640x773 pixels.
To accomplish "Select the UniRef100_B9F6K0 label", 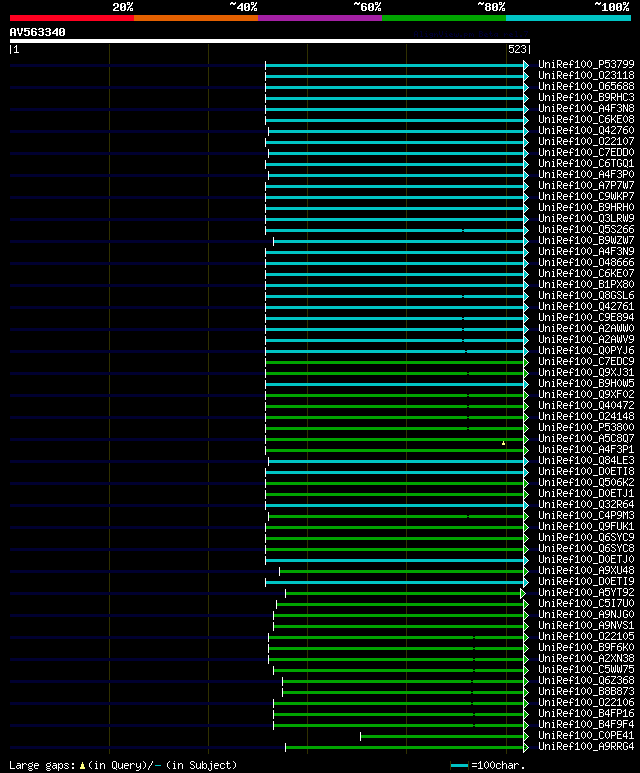I will (586, 648).
